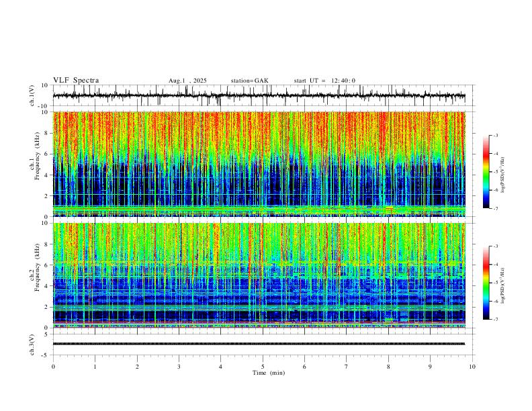
Task: Click the "-7" label on ch.2 colorbar
Action: click(x=495, y=320)
